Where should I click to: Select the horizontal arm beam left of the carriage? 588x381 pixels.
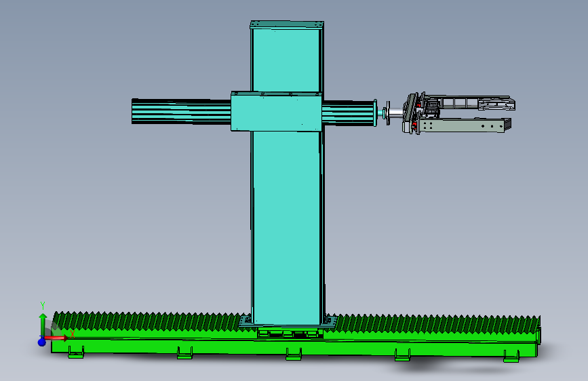click(x=181, y=111)
